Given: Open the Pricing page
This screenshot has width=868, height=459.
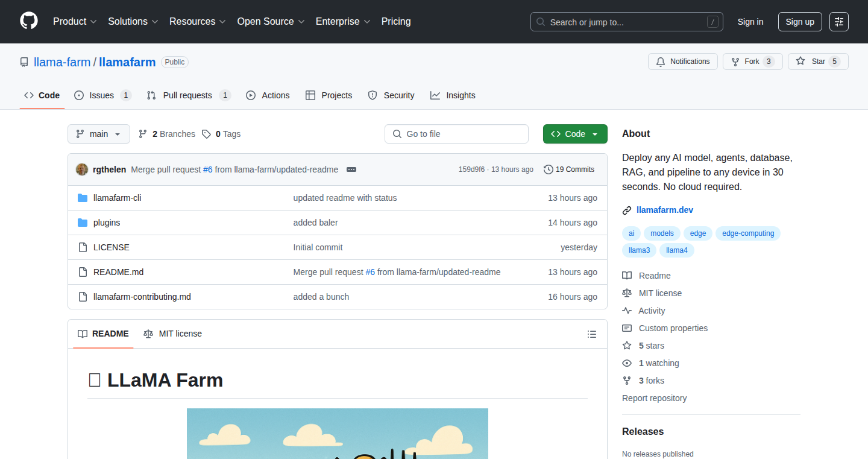Looking at the screenshot, I should 396,22.
